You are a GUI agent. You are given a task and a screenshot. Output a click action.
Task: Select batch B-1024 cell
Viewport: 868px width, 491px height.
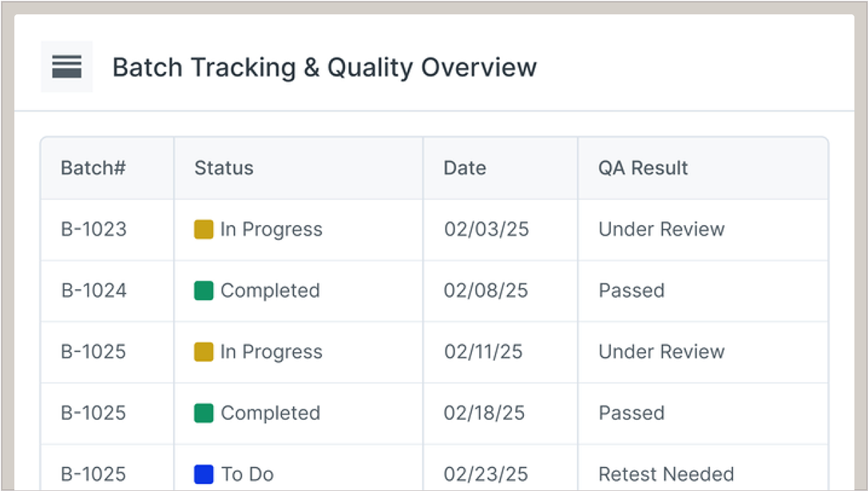[93, 291]
